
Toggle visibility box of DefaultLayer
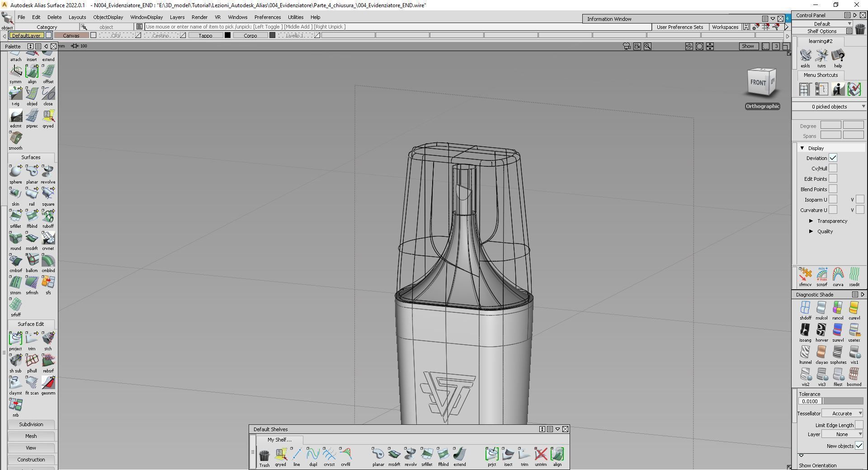(48, 35)
